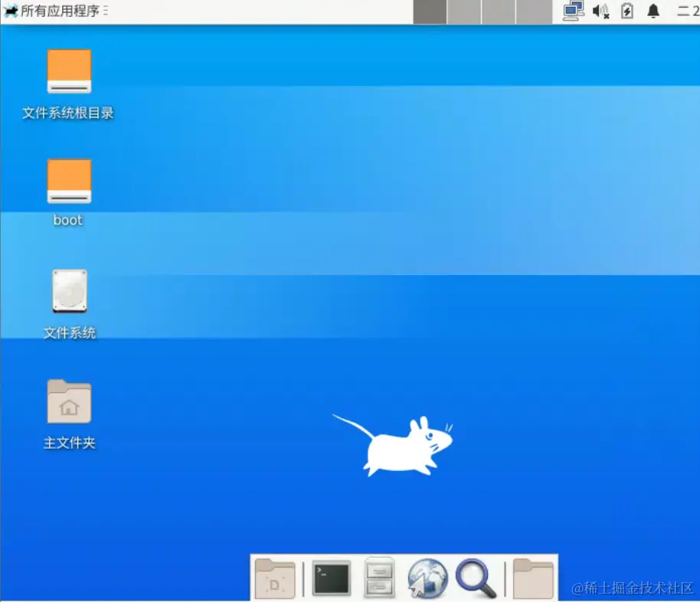Viewport: 700px width, 602px height.
Task: Switch to the second workspace
Action: coord(464,11)
